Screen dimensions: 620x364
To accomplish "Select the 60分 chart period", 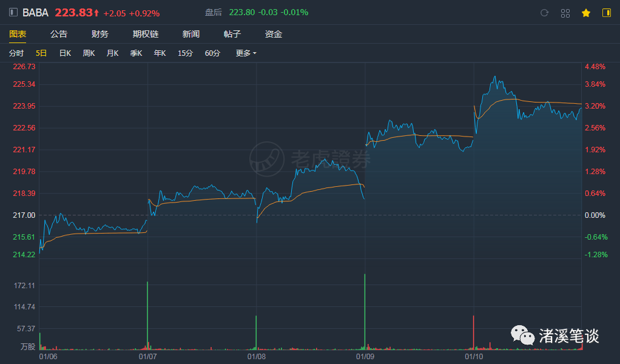I will [x=212, y=53].
